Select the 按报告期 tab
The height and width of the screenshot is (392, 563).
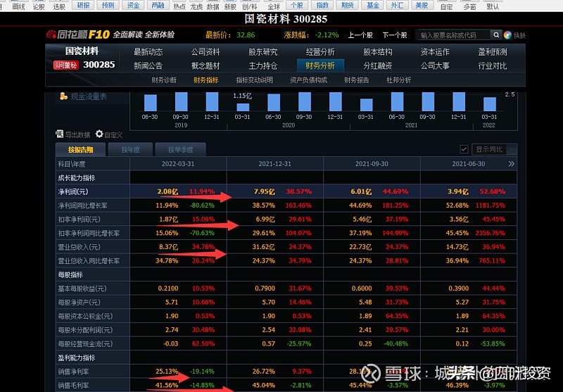pos(80,150)
